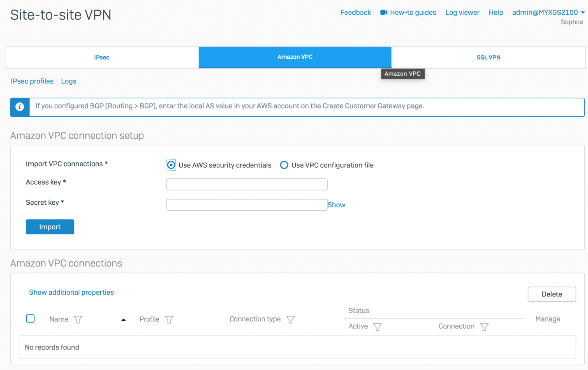Click the Profile column filter icon
The width and height of the screenshot is (588, 370).
[169, 319]
